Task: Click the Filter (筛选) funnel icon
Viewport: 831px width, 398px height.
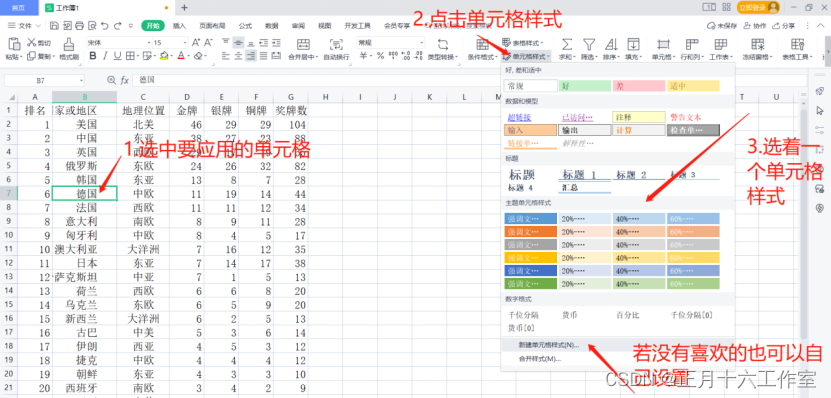Action: [x=589, y=44]
